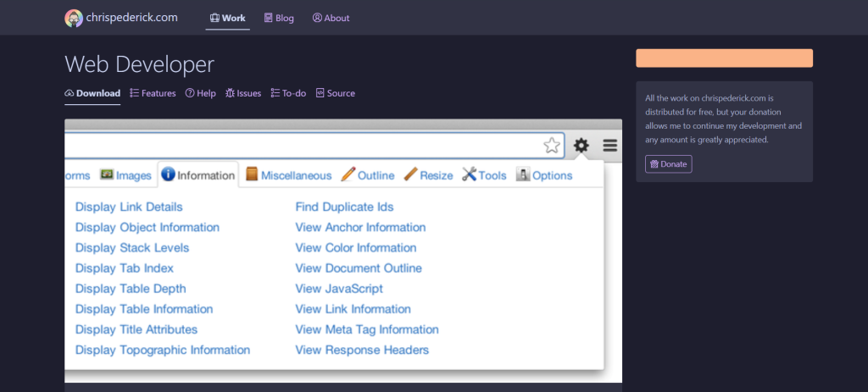Screen dimensions: 868x392
Task: Click Display Object Information
Action: point(147,228)
